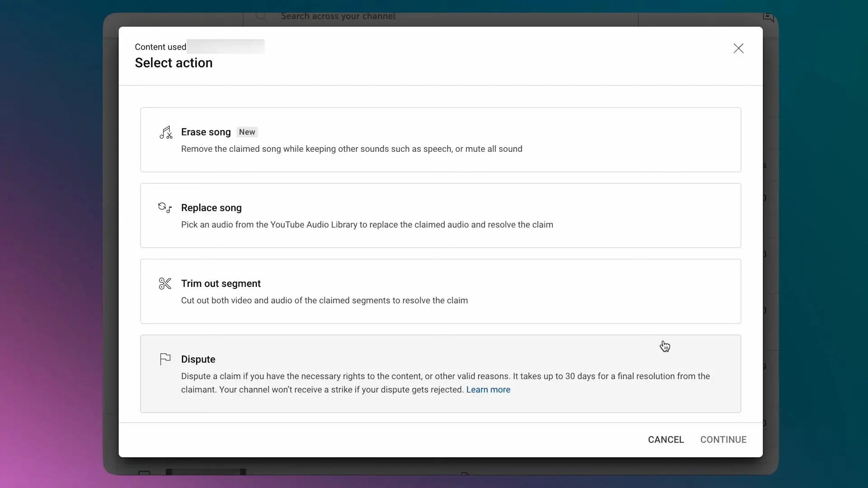The height and width of the screenshot is (488, 868).
Task: Click the Trim out segment scissors icon
Action: click(x=165, y=283)
